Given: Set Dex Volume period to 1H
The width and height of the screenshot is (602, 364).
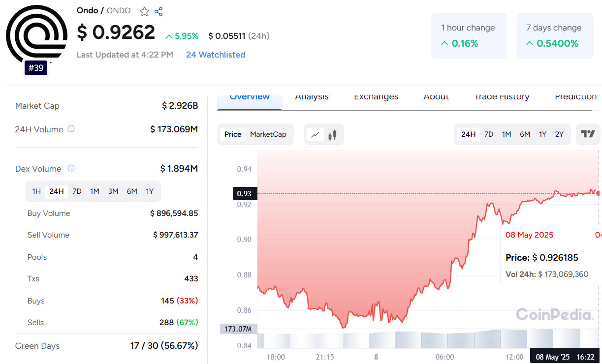Looking at the screenshot, I should pos(36,191).
